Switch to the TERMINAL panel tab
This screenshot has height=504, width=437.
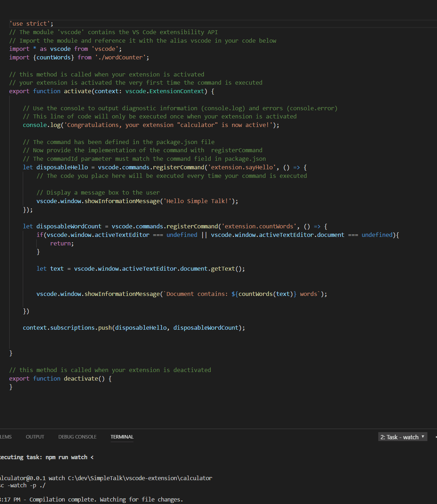tap(122, 437)
